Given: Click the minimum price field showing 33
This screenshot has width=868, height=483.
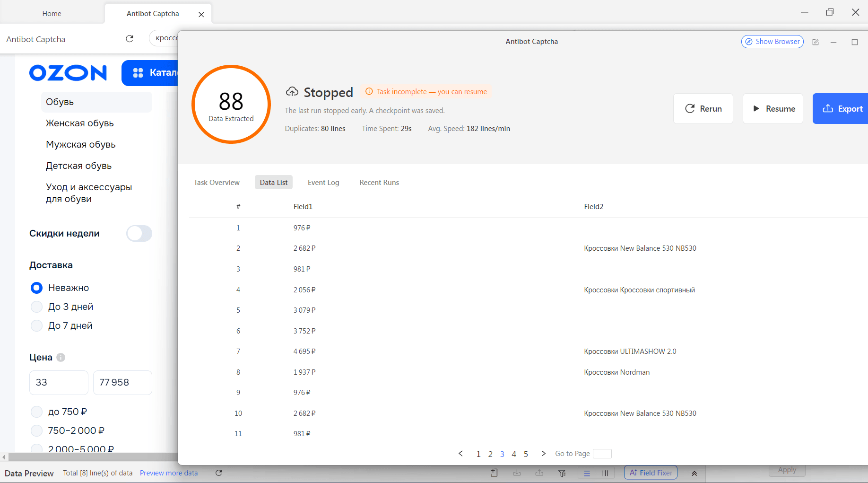Looking at the screenshot, I should tap(59, 383).
